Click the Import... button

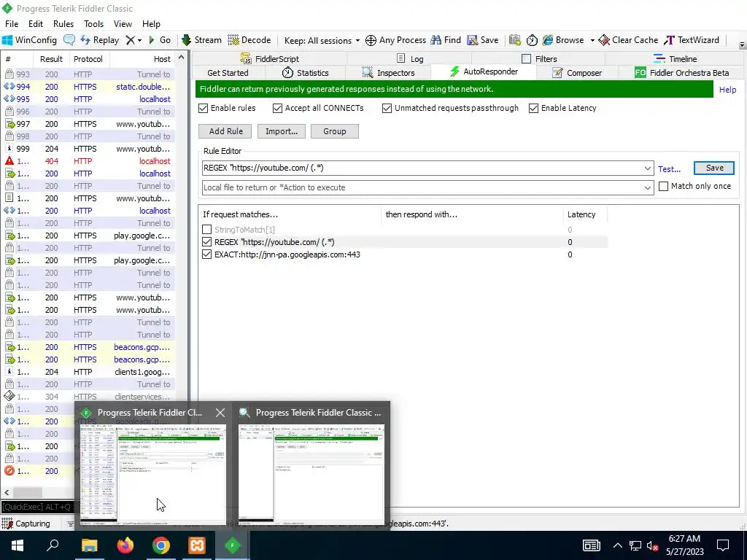(x=281, y=131)
